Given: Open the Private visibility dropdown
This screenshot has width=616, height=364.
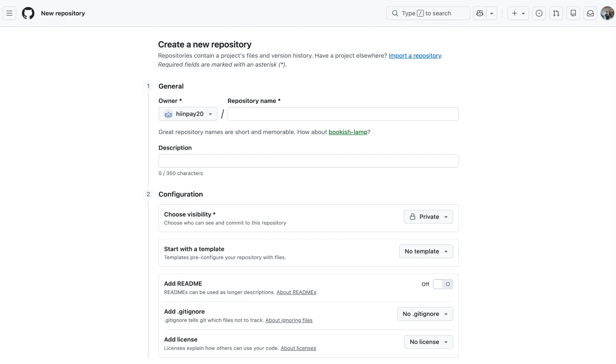Looking at the screenshot, I should tap(428, 217).
